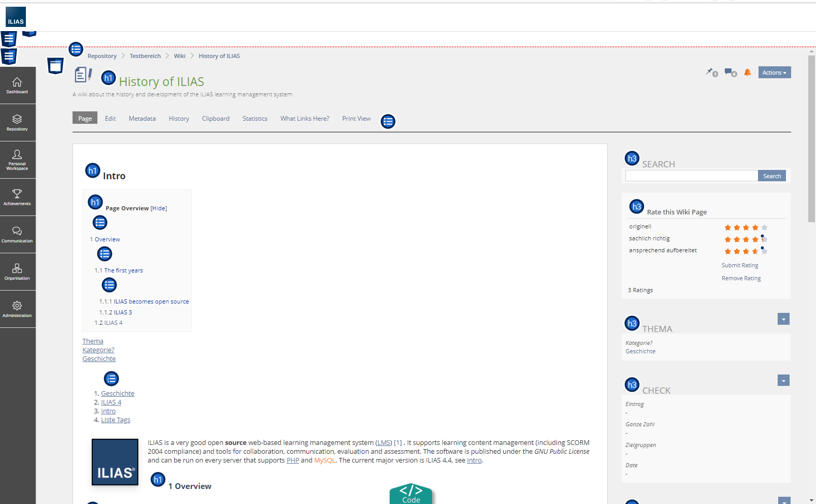The image size is (816, 504).
Task: Open the Achievements trophy icon
Action: (17, 197)
